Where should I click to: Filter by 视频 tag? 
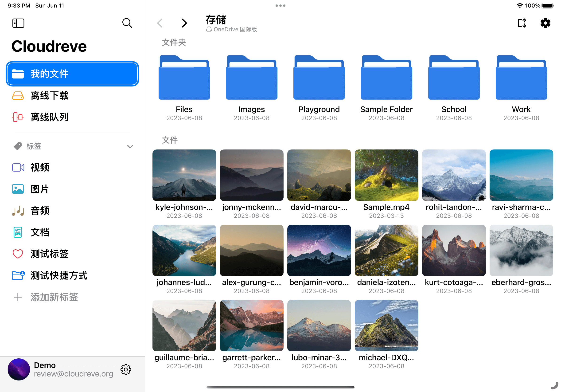click(x=72, y=167)
